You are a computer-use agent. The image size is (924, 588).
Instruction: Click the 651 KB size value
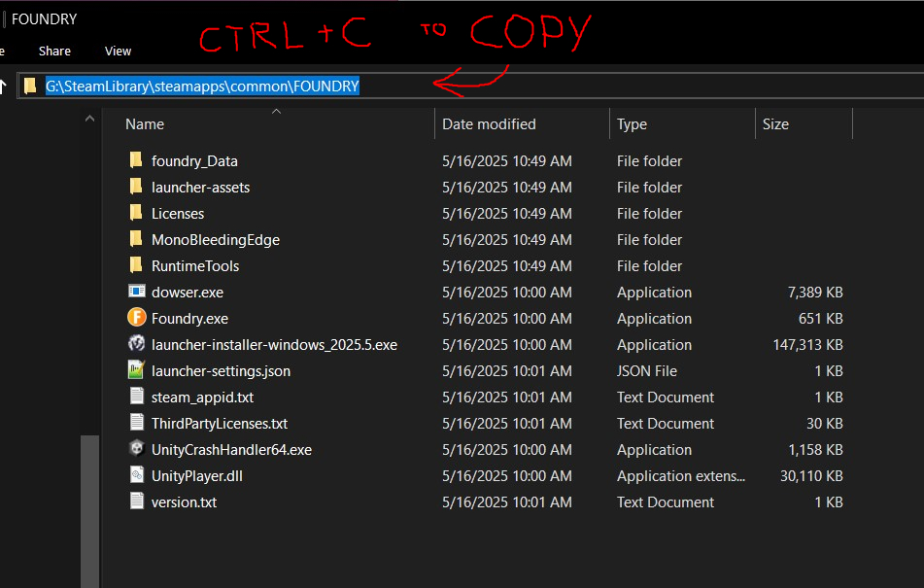[x=820, y=318]
